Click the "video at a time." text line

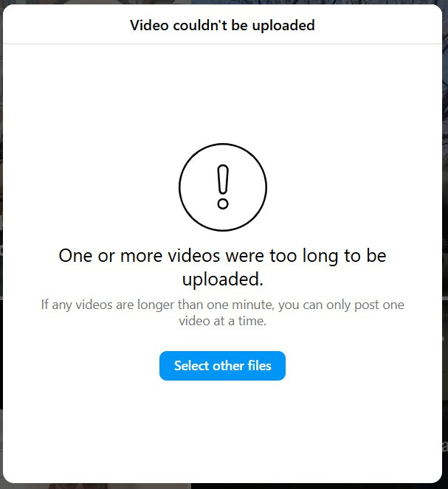click(x=222, y=321)
